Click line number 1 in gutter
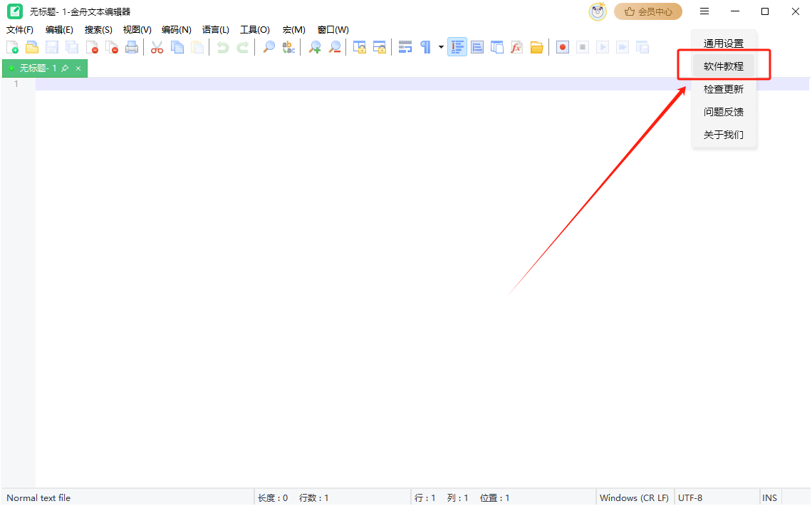This screenshot has height=506, width=812. pyautogui.click(x=16, y=84)
